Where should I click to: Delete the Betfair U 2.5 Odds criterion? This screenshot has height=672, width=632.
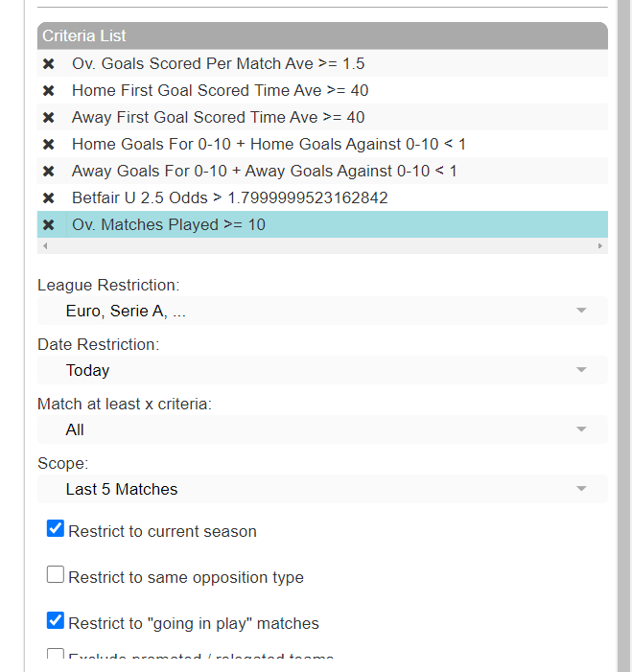click(49, 198)
